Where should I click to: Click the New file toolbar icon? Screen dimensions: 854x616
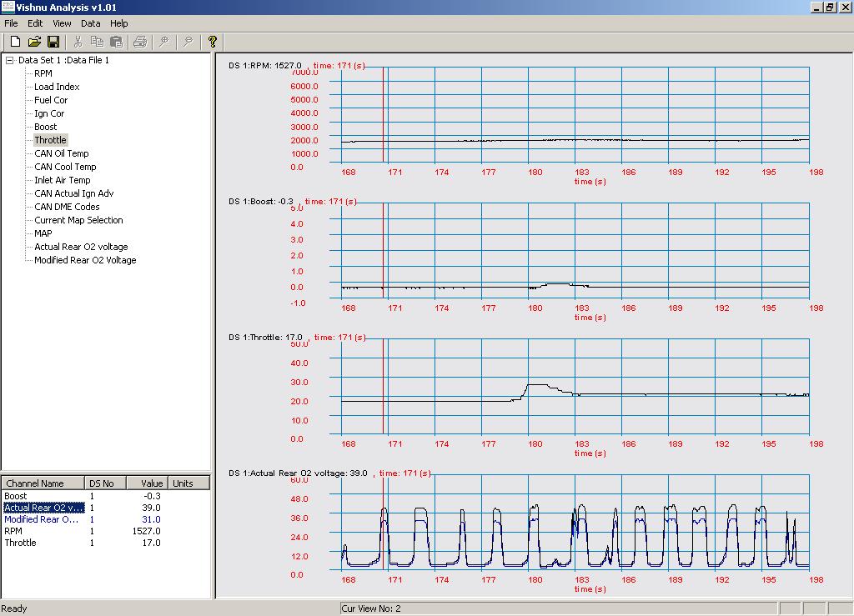tap(15, 42)
